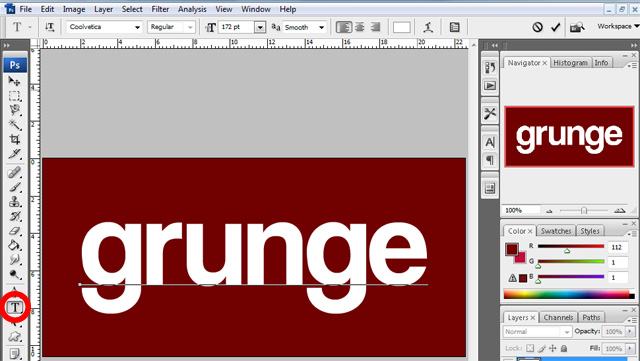Open the History panel icon

(490, 67)
